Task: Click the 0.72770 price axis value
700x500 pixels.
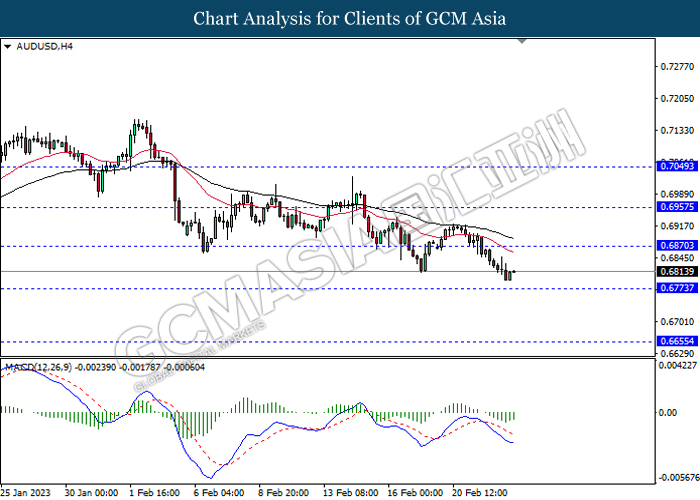Action: (x=677, y=67)
